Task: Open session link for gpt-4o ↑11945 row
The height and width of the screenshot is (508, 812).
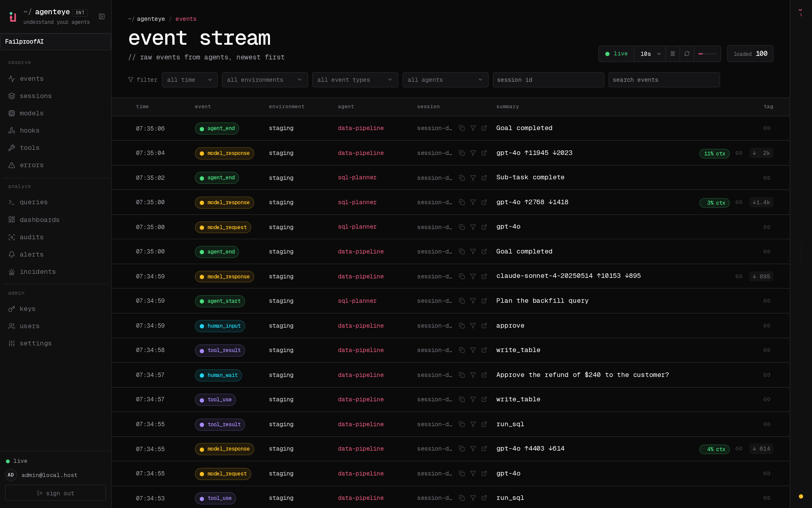Action: pos(484,153)
